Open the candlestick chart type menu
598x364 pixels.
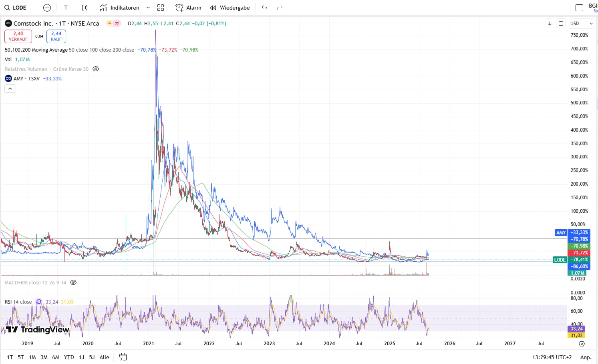coord(85,8)
